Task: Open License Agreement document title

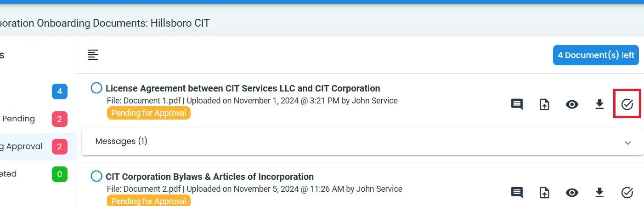Action: tap(243, 88)
